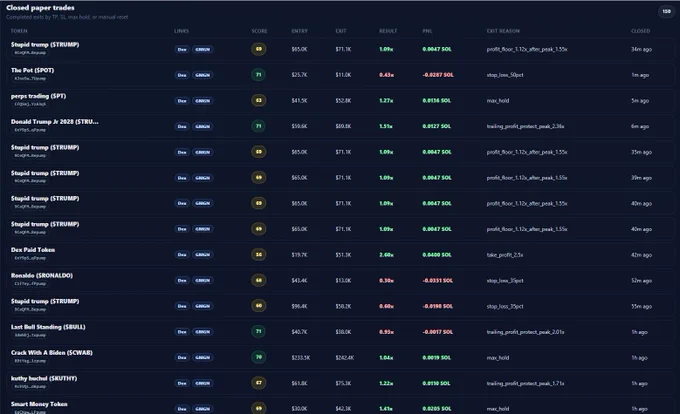Click score badge 70 in Crack With A Biden row
Image resolution: width=680 pixels, height=414 pixels.
coord(258,357)
